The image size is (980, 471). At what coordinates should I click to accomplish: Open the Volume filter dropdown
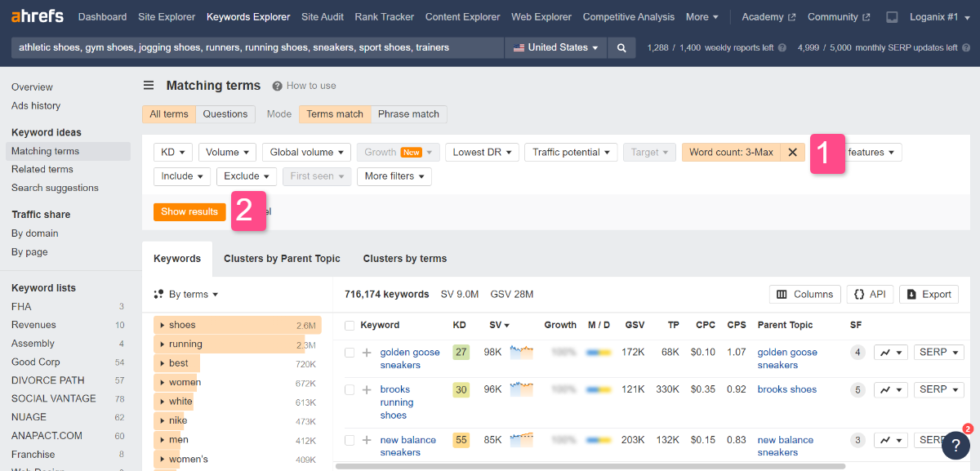point(227,152)
